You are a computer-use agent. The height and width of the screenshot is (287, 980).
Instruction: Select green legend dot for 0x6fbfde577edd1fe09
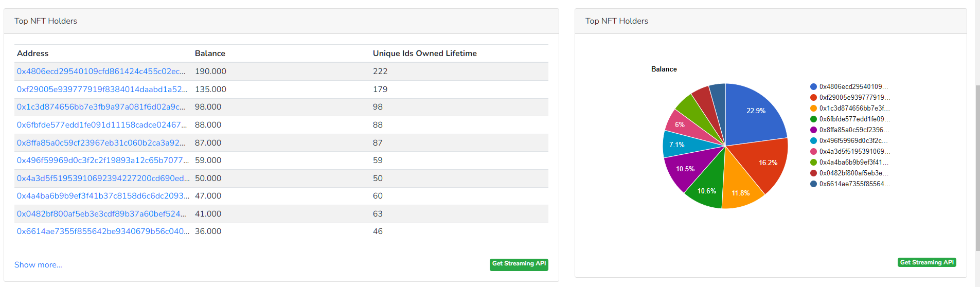coord(813,119)
